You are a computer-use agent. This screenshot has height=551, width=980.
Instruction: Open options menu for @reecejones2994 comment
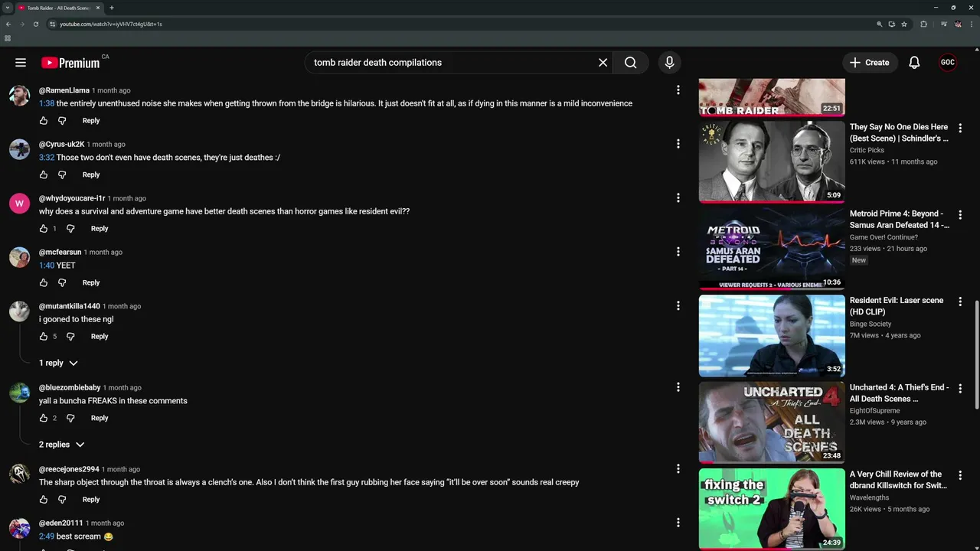point(678,468)
